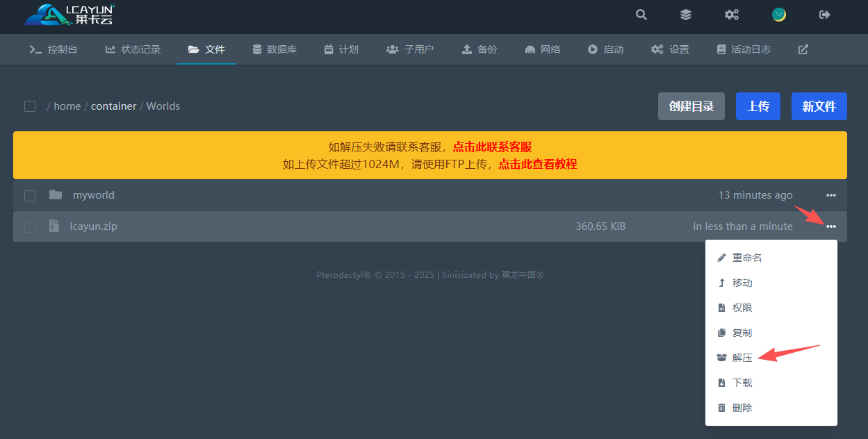
Task: Click the 创建目录 create directory button
Action: (x=691, y=106)
